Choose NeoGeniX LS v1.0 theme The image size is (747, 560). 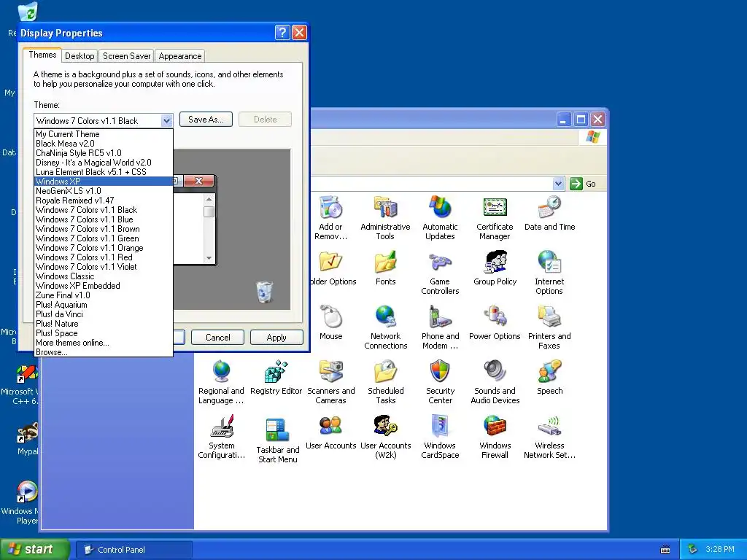(x=104, y=191)
